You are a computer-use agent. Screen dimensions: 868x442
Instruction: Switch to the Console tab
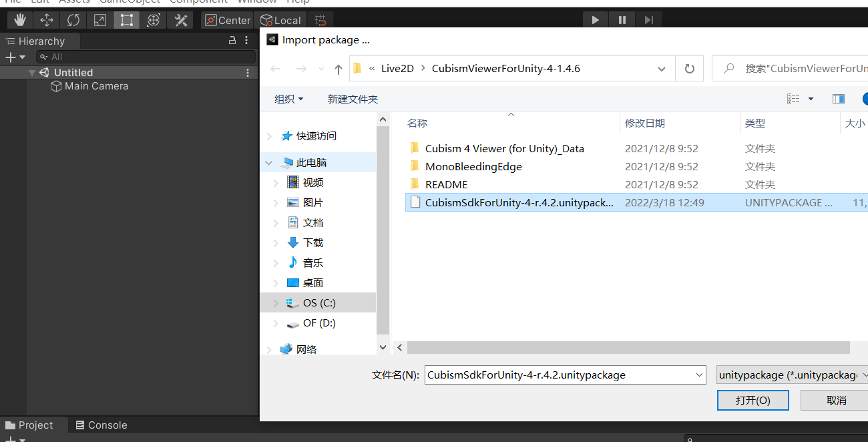tap(101, 425)
